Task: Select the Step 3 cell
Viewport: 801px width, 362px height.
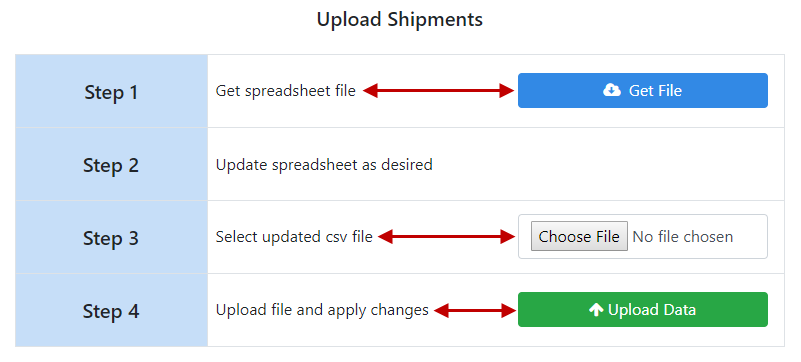Action: (x=111, y=237)
